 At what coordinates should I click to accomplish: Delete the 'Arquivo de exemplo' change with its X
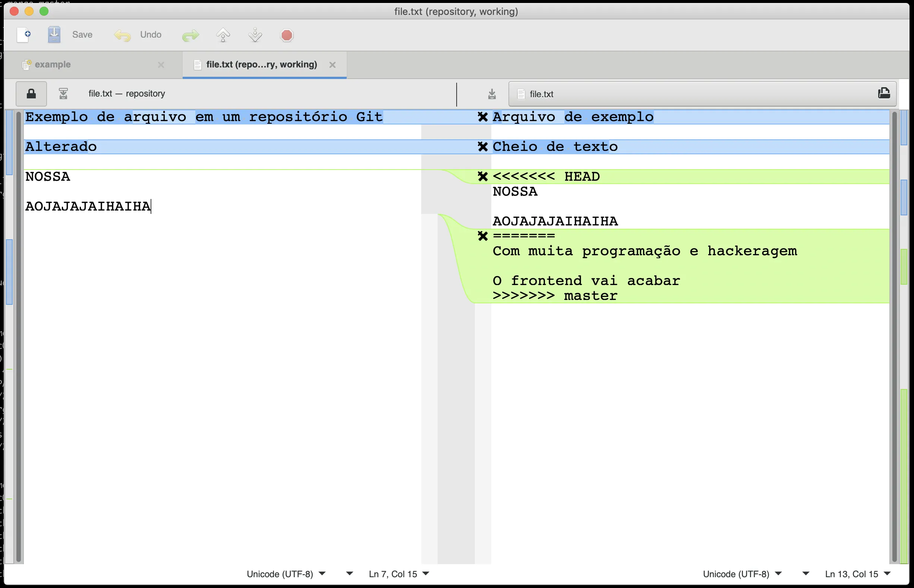point(482,117)
